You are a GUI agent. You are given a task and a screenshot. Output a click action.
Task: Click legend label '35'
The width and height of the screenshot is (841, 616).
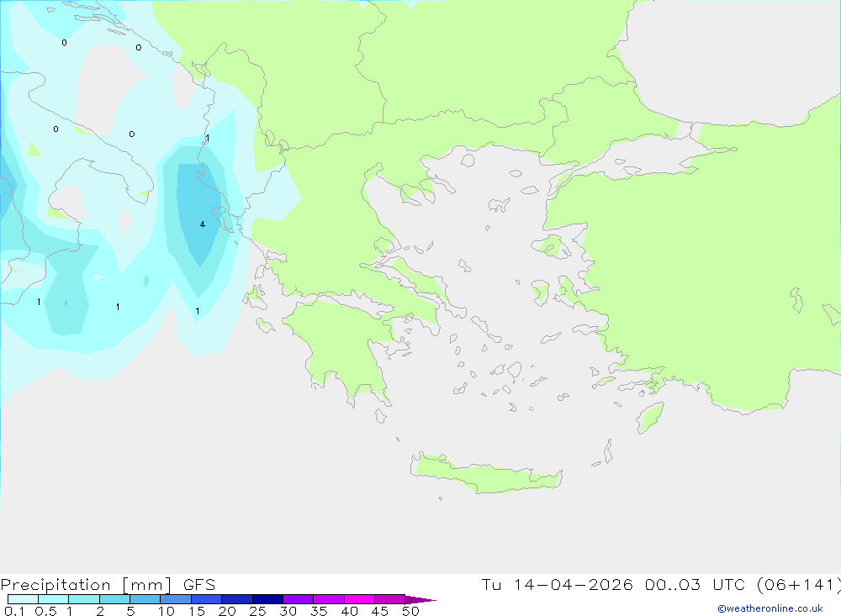click(319, 611)
